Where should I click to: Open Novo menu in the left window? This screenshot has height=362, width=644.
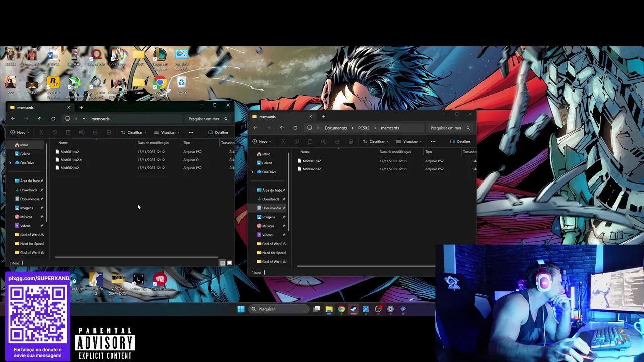coord(20,132)
